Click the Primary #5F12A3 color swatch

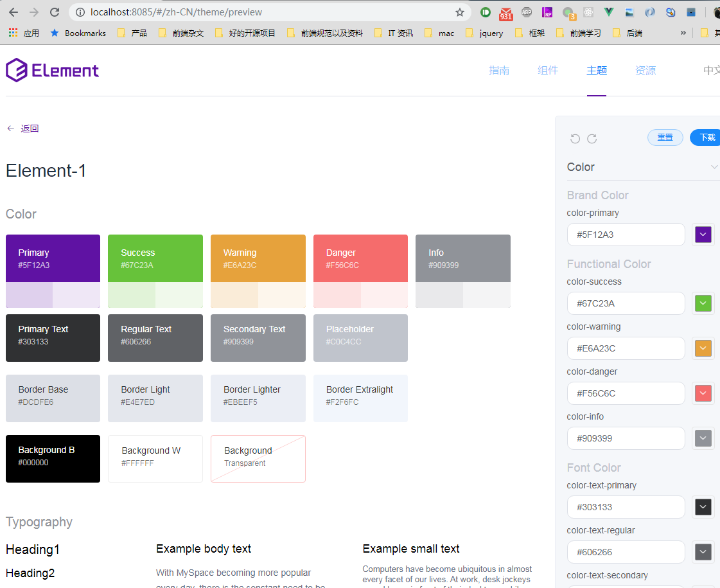pos(53,258)
